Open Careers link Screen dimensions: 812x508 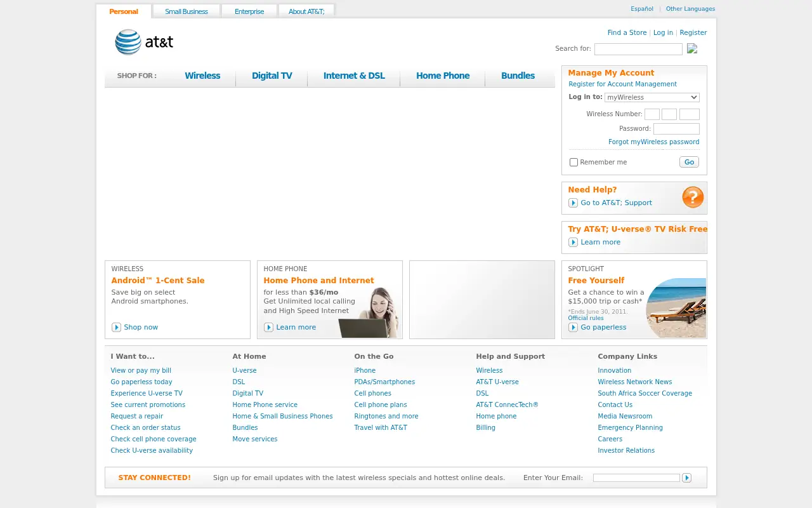610,439
